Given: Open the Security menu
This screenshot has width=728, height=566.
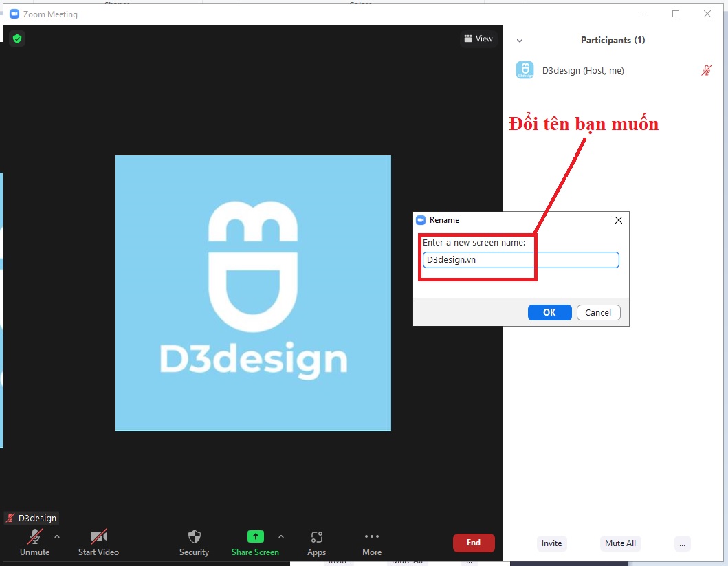Looking at the screenshot, I should click(x=194, y=542).
